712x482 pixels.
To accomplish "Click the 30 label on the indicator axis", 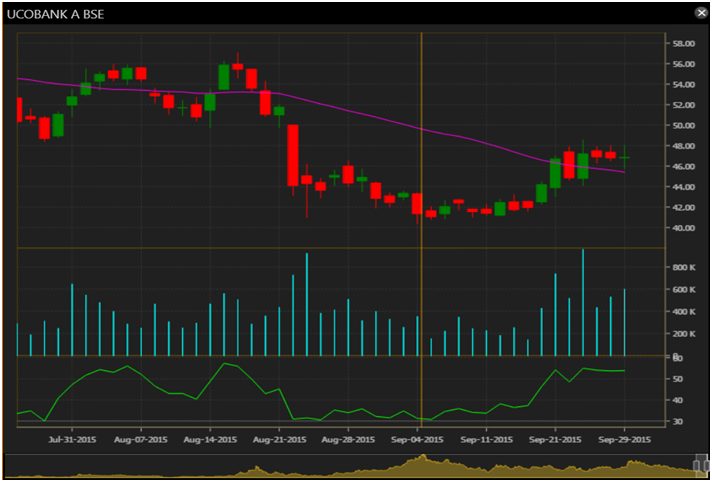I will tap(677, 422).
